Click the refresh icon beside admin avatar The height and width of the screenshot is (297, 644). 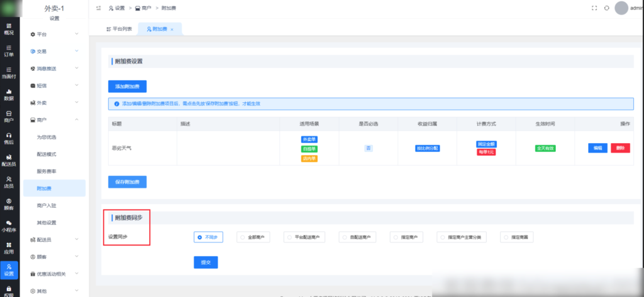(606, 8)
